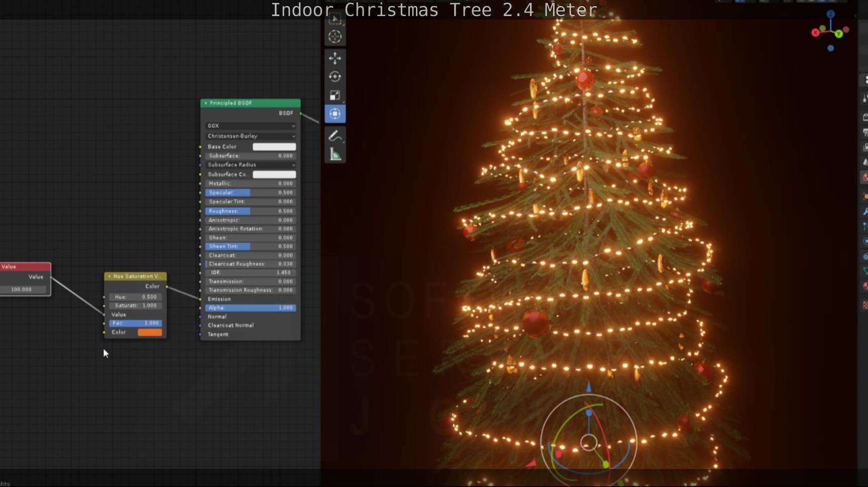Expand the Subsurface Radius dropdown
The image size is (868, 487).
pyautogui.click(x=251, y=165)
